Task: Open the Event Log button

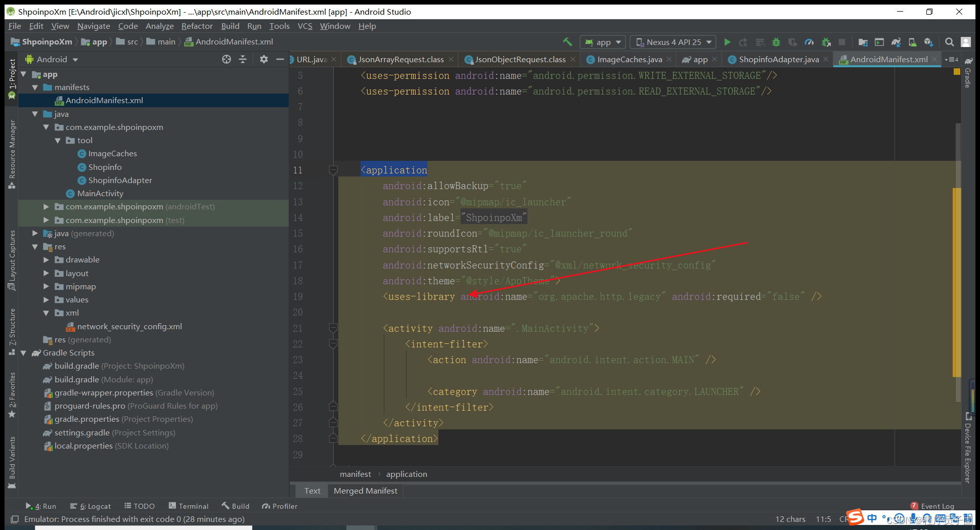Action: [x=932, y=506]
